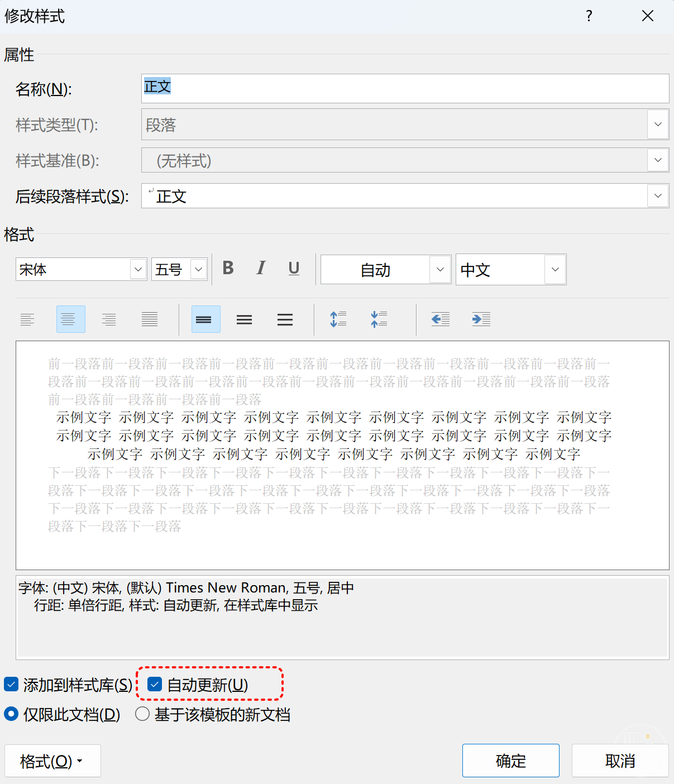
Task: Apply left text alignment
Action: click(27, 319)
